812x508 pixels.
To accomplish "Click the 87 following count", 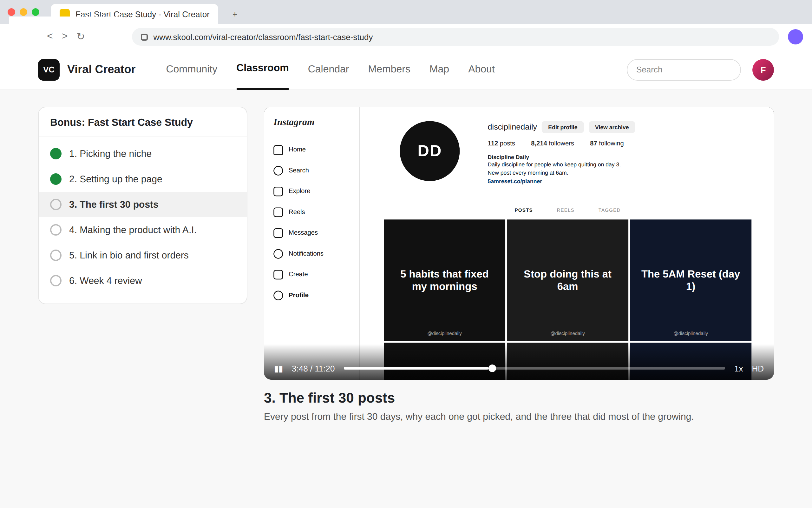I will (x=607, y=143).
